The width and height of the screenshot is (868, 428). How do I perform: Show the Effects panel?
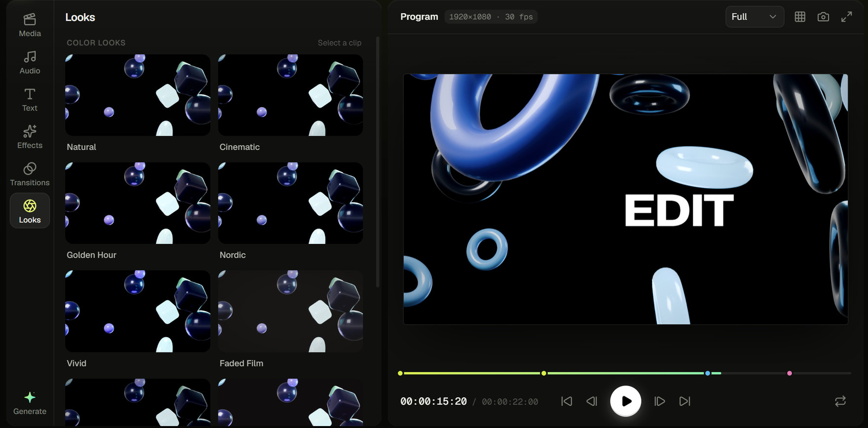[30, 137]
